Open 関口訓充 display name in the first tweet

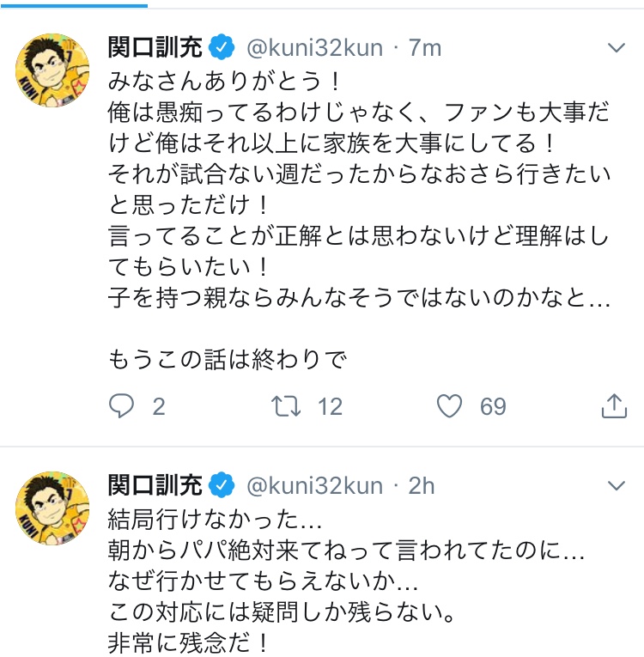pyautogui.click(x=155, y=47)
